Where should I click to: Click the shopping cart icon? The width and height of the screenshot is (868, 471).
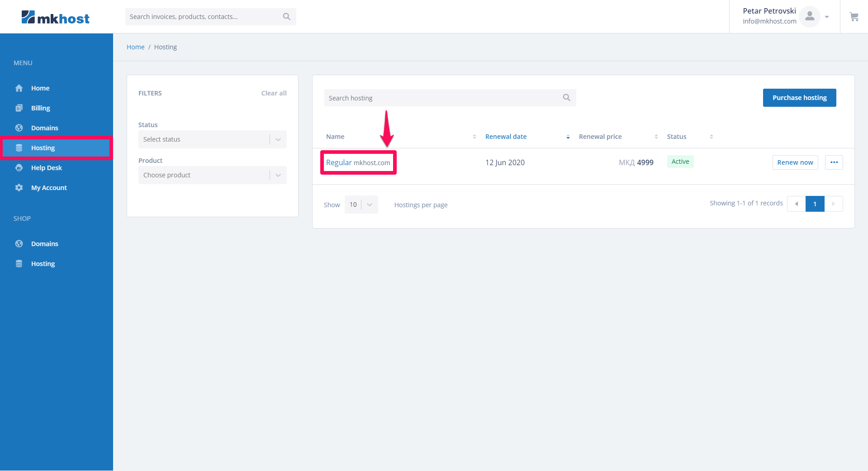coord(854,17)
